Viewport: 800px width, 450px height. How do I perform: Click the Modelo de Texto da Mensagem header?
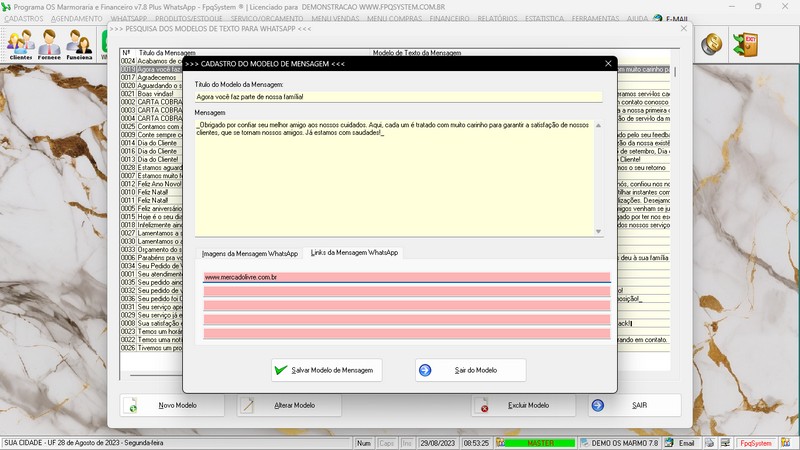417,53
